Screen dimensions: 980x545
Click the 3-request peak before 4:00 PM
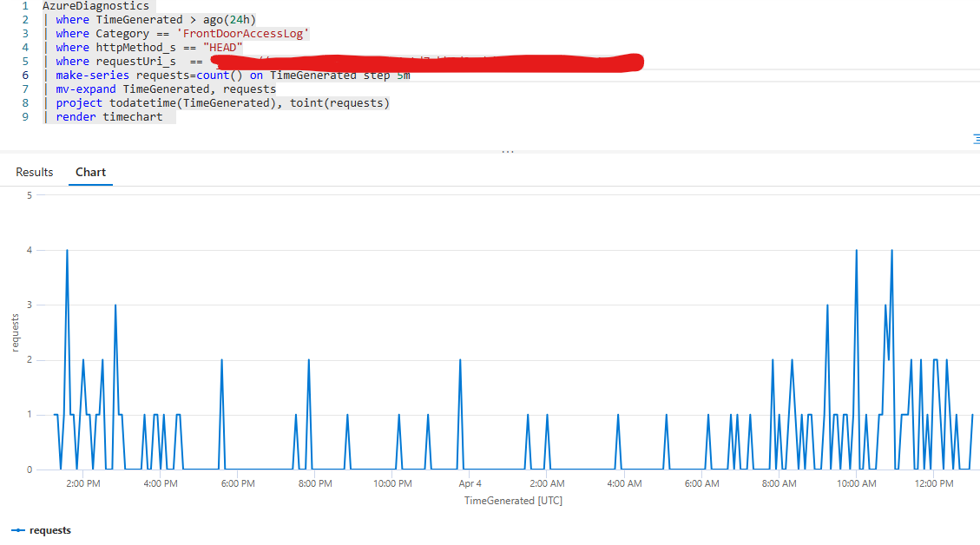[115, 305]
